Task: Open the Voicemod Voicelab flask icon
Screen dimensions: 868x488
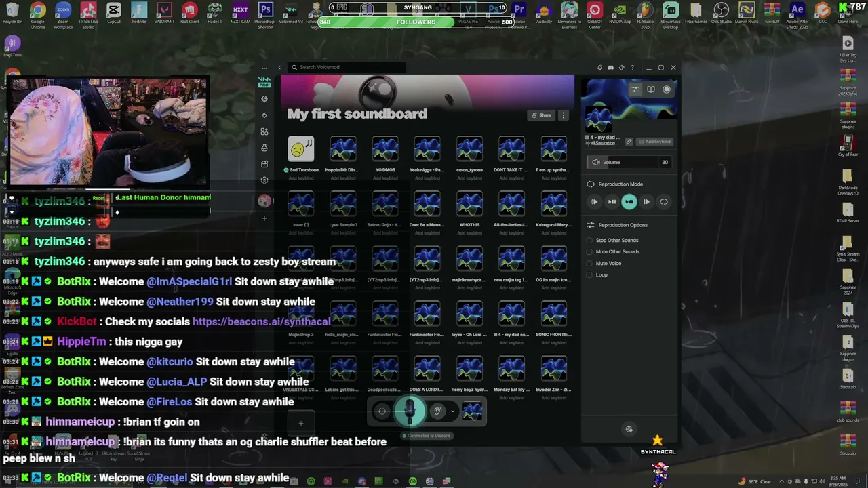Action: coord(264,148)
